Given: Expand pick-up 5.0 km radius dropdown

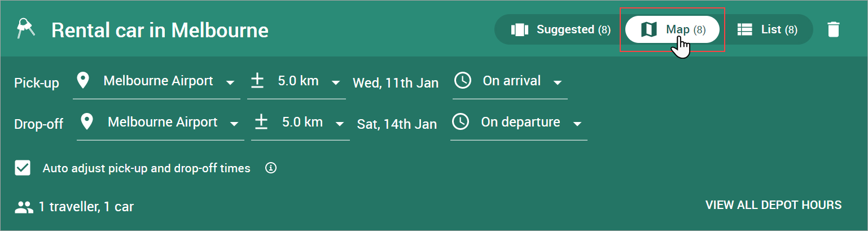Looking at the screenshot, I should [x=297, y=82].
